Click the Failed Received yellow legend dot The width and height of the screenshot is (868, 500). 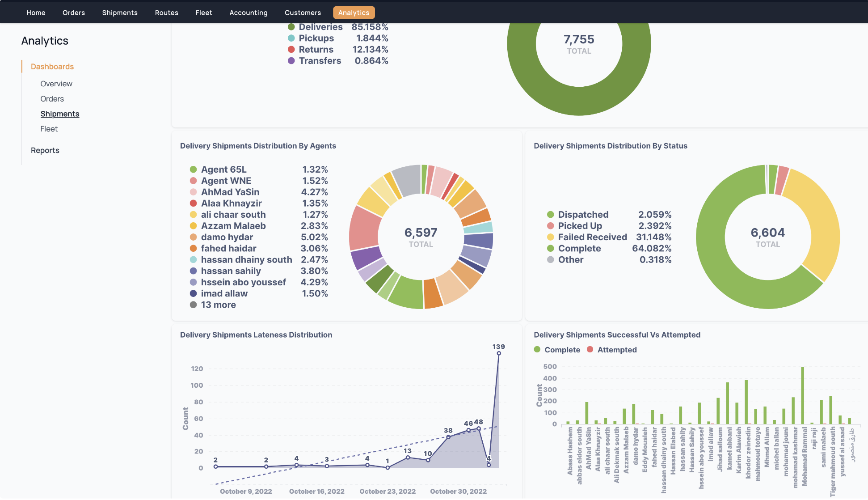(551, 237)
